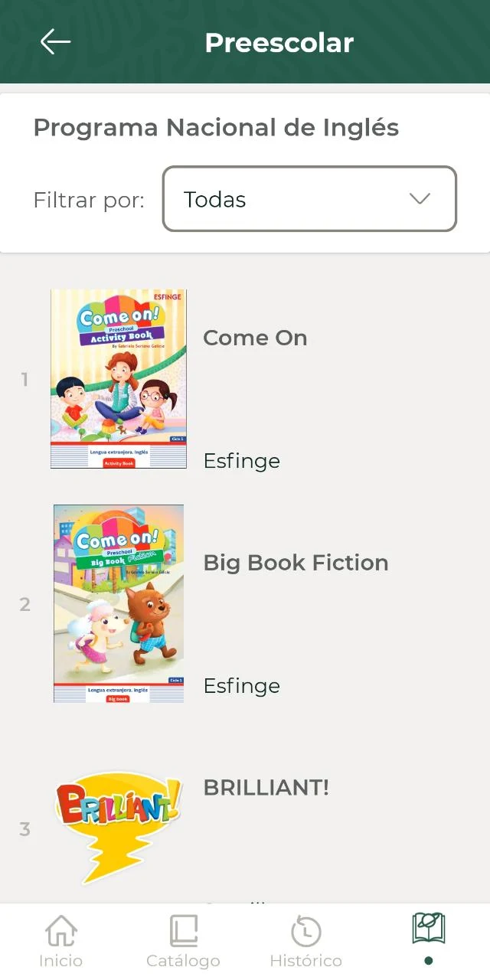
Task: Open the Histórico clock icon
Action: pyautogui.click(x=306, y=932)
